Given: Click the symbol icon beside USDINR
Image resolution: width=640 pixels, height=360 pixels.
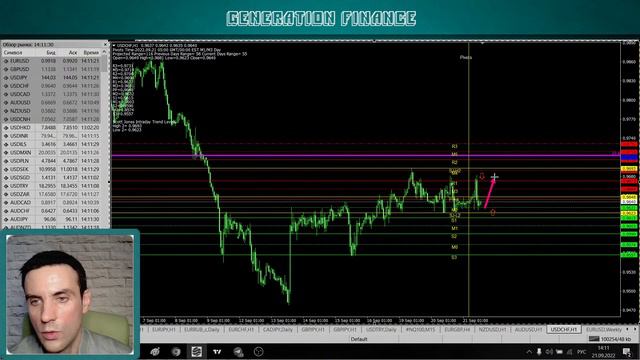Looking at the screenshot, I should pos(6,136).
